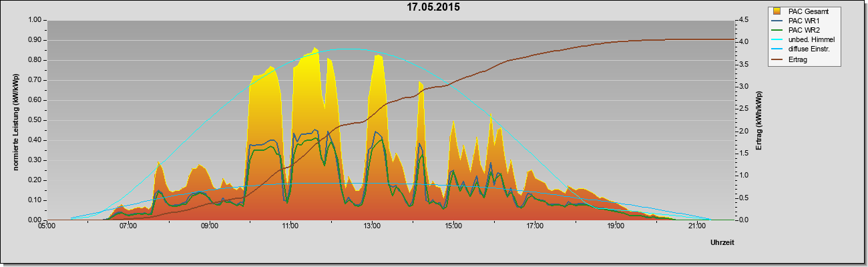Click the Ertrag (kWh/kWp) right axis title
This screenshot has width=868, height=267.
759,120
